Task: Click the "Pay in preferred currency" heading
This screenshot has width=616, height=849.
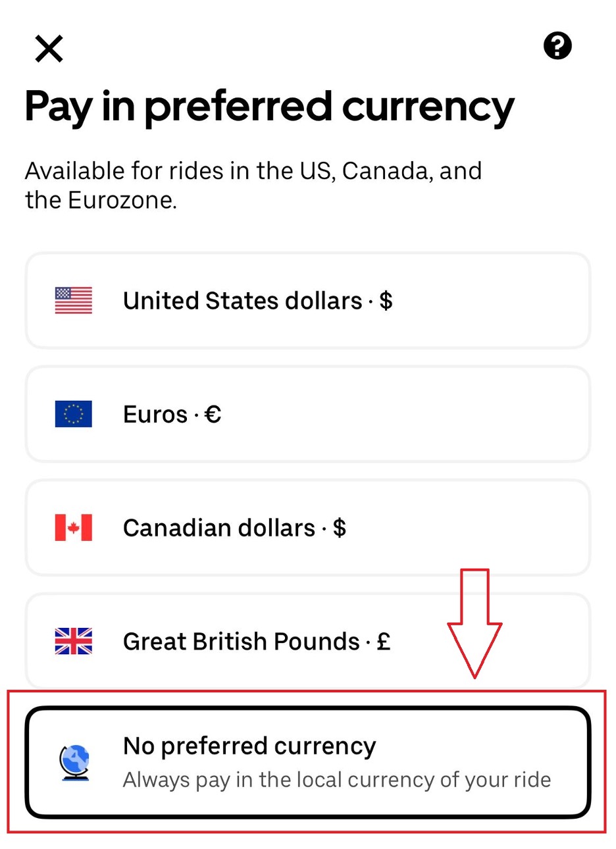Action: 269,107
